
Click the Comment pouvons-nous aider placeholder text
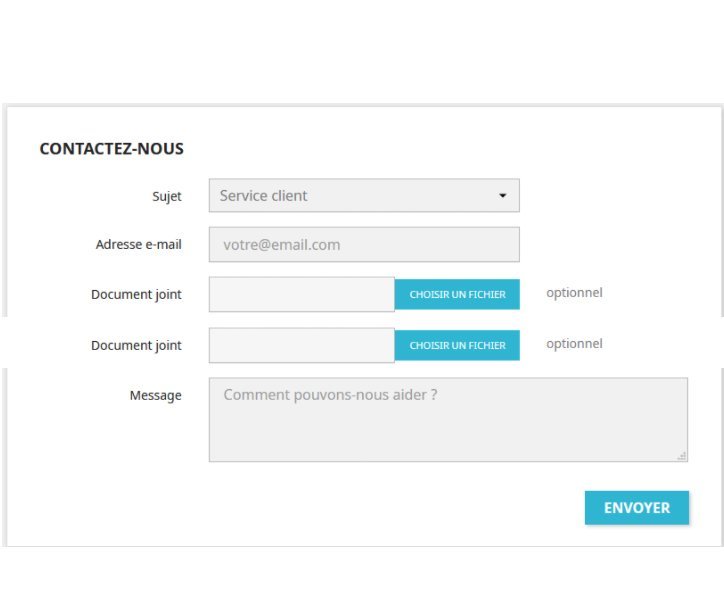[330, 395]
